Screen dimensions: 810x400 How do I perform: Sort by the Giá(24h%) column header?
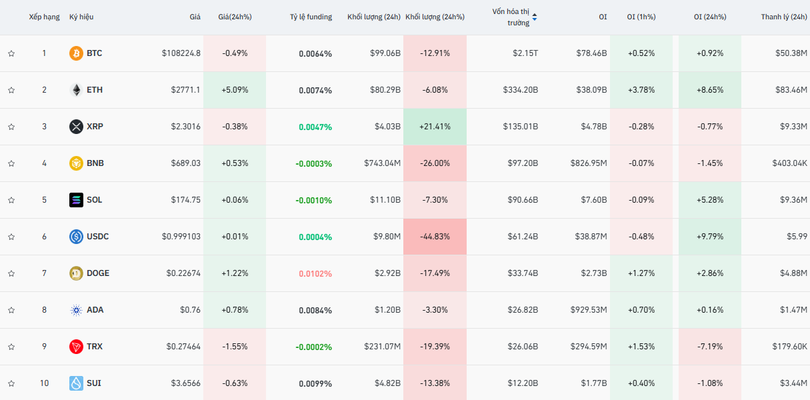click(x=234, y=17)
